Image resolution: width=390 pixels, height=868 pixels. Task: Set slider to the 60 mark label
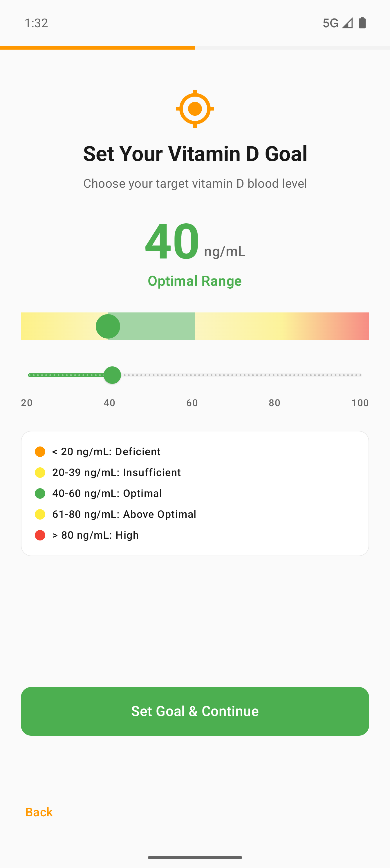[192, 403]
